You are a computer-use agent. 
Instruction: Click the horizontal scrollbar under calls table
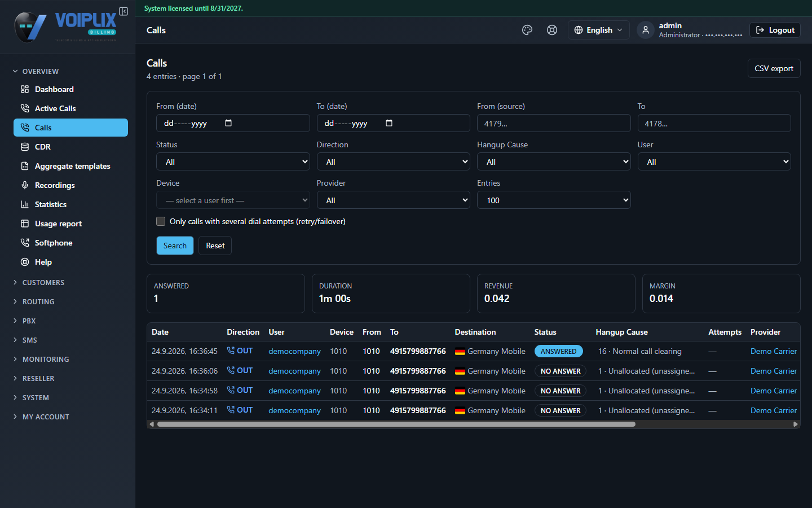click(x=396, y=424)
